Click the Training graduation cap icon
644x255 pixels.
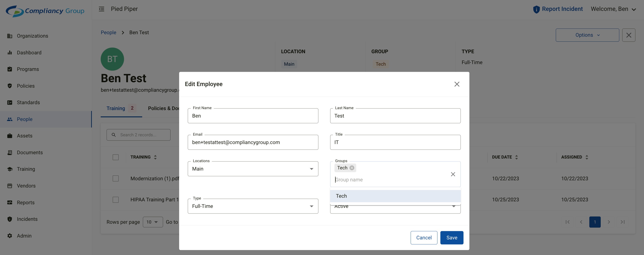click(10, 169)
